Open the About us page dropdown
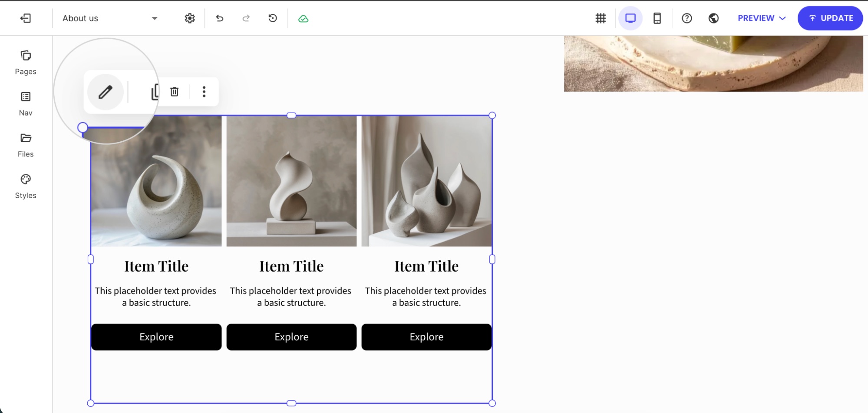Image resolution: width=868 pixels, height=413 pixels. click(110, 18)
